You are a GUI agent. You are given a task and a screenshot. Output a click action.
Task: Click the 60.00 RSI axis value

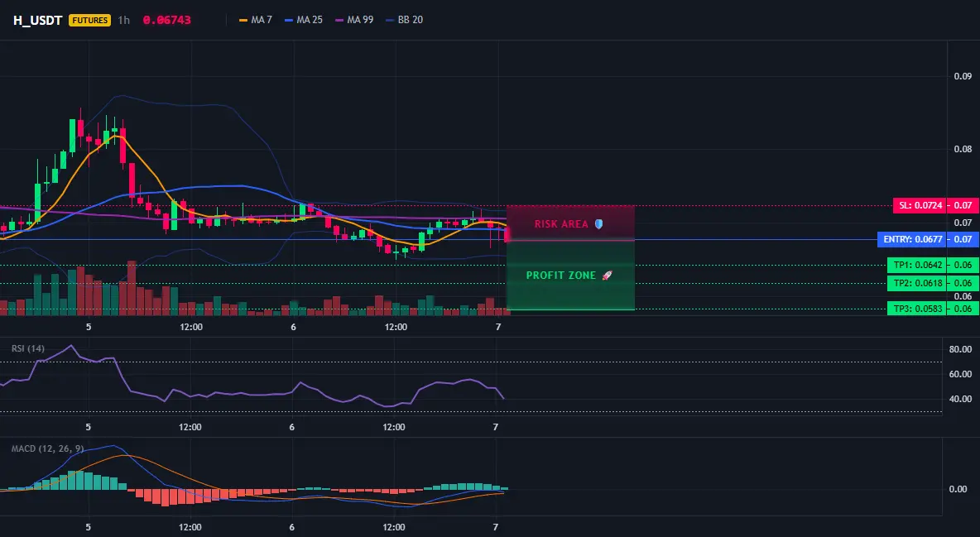tap(961, 374)
